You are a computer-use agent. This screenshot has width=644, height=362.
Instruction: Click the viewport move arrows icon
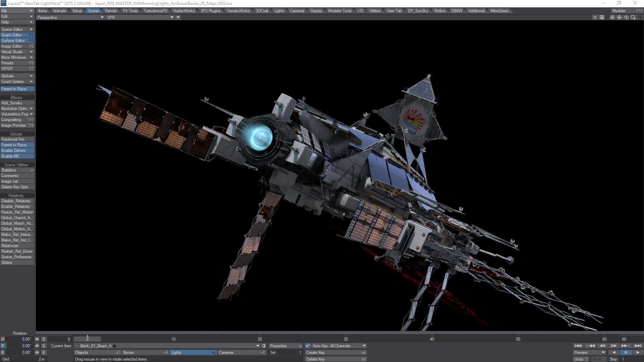coord(619,18)
